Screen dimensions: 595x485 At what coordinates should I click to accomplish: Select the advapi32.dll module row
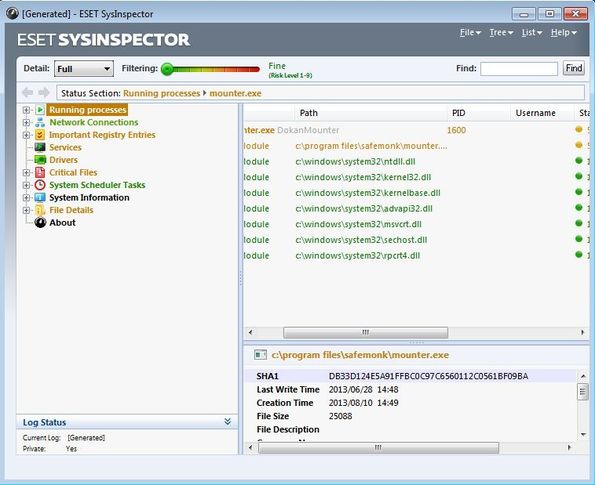click(x=416, y=208)
